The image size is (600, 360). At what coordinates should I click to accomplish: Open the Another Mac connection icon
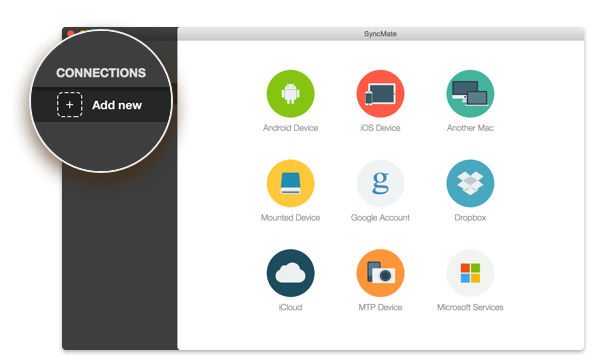[470, 93]
